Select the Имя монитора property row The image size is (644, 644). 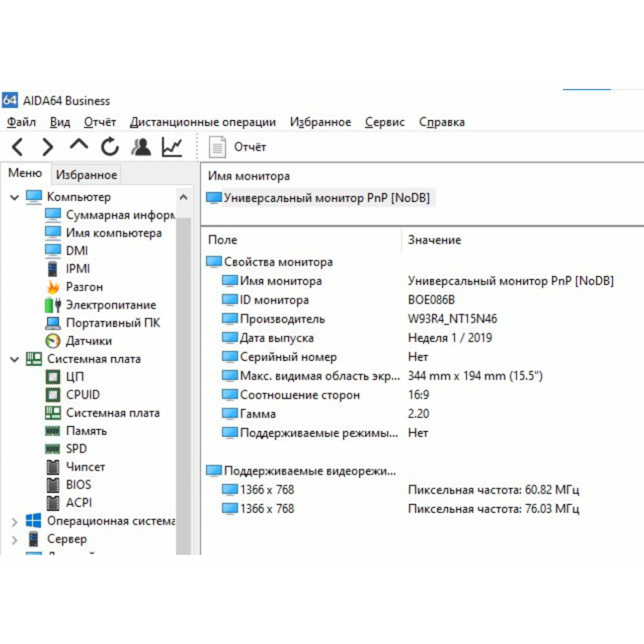(418, 281)
